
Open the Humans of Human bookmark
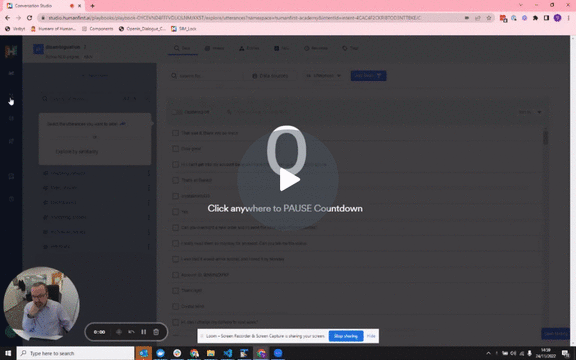53,28
